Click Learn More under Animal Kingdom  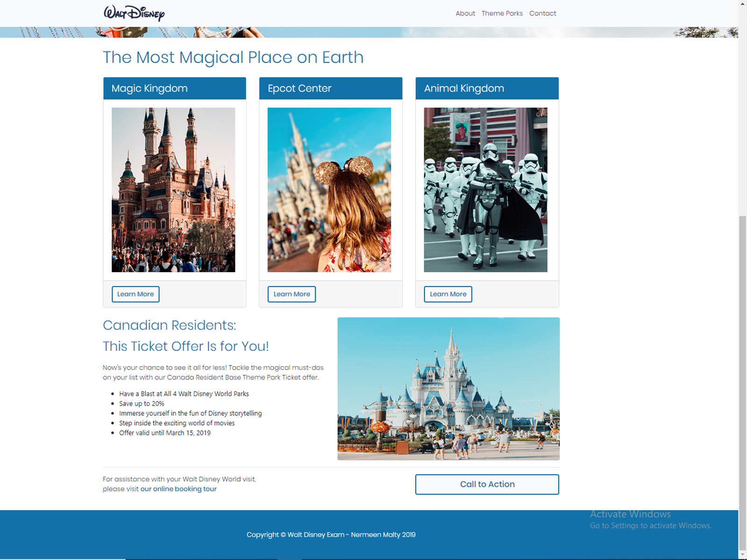(448, 294)
